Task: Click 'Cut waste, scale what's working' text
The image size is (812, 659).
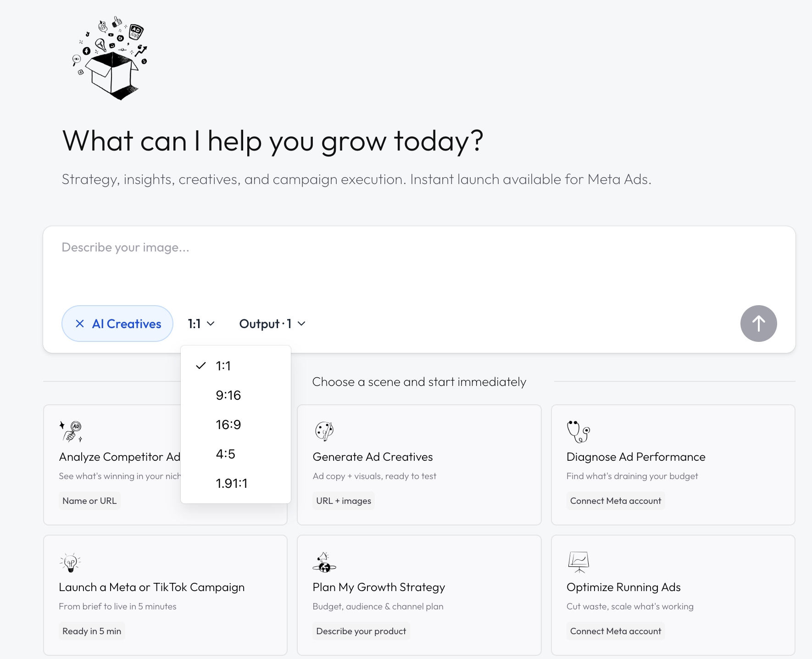Action: [630, 606]
